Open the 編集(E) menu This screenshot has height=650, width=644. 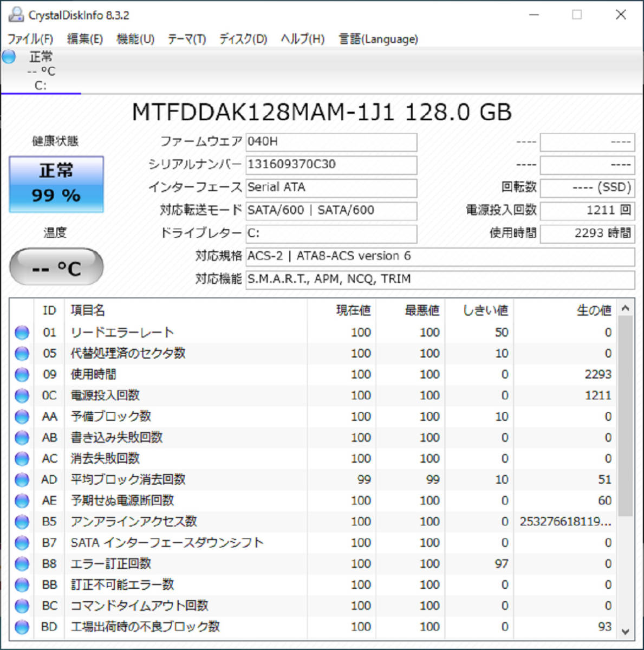[x=84, y=39]
